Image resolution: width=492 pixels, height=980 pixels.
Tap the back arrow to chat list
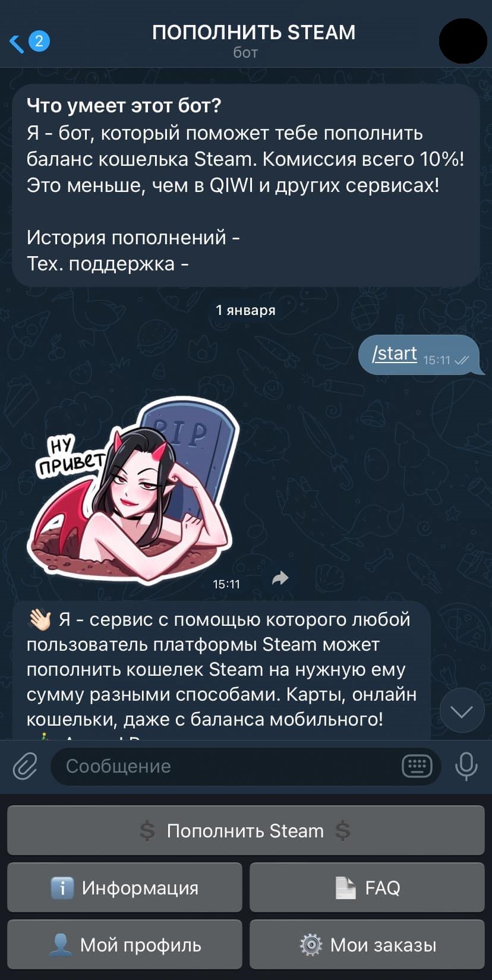[x=16, y=42]
